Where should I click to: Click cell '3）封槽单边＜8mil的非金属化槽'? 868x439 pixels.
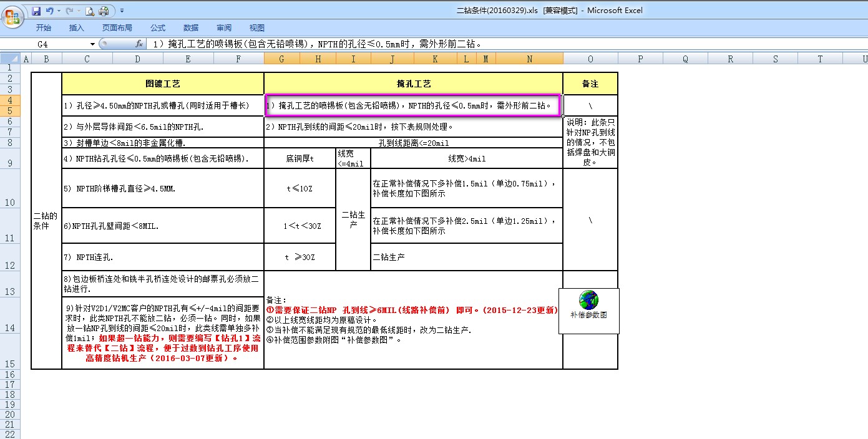pos(163,143)
